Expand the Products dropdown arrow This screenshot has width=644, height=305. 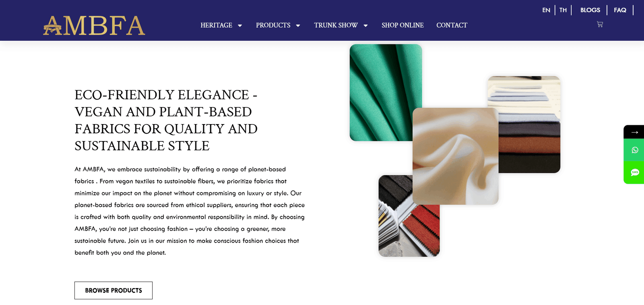(298, 25)
